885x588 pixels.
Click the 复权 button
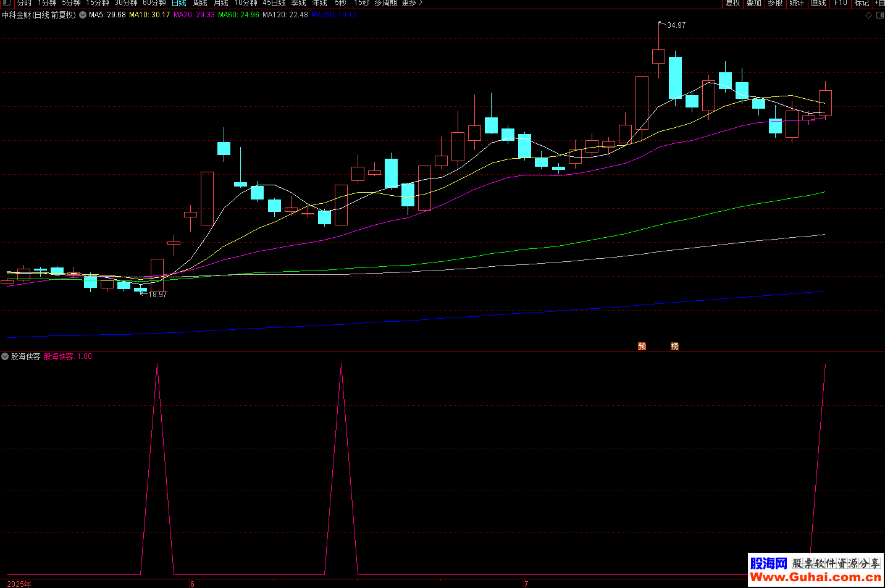pos(732,3)
